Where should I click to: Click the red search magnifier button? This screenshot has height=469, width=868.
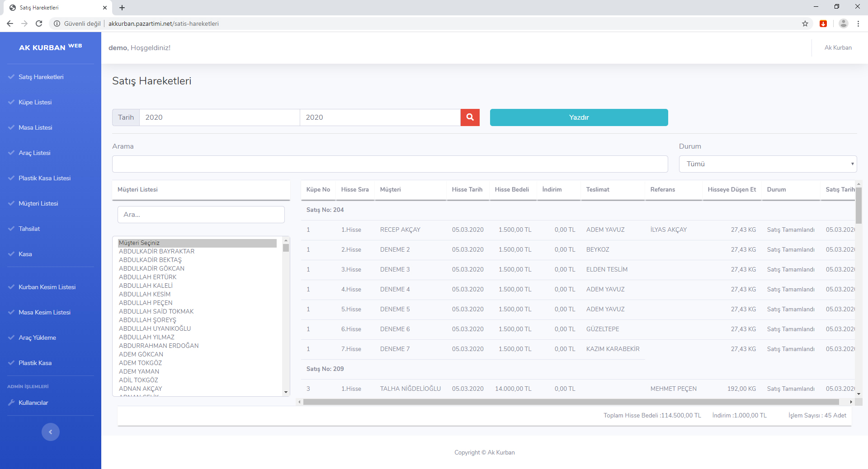470,117
